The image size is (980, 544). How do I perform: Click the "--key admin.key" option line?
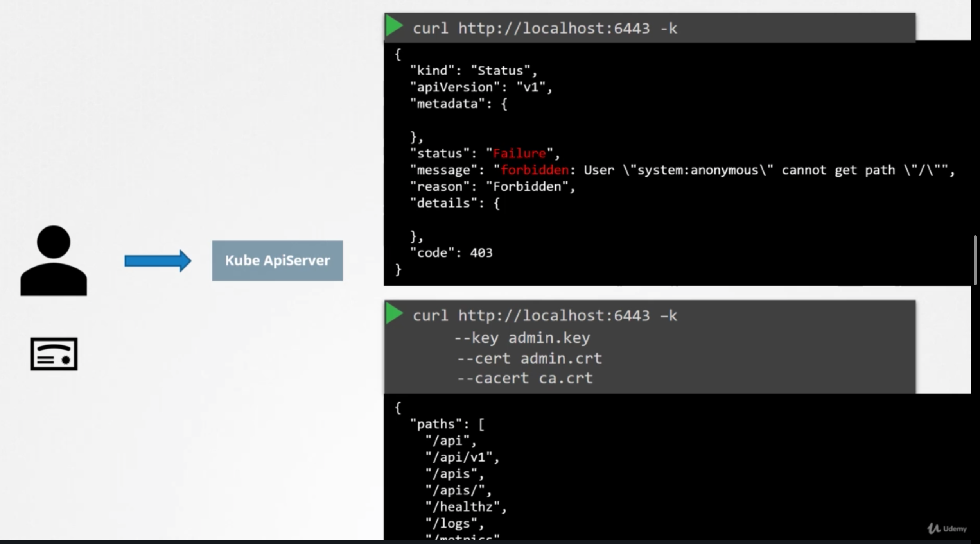point(522,338)
